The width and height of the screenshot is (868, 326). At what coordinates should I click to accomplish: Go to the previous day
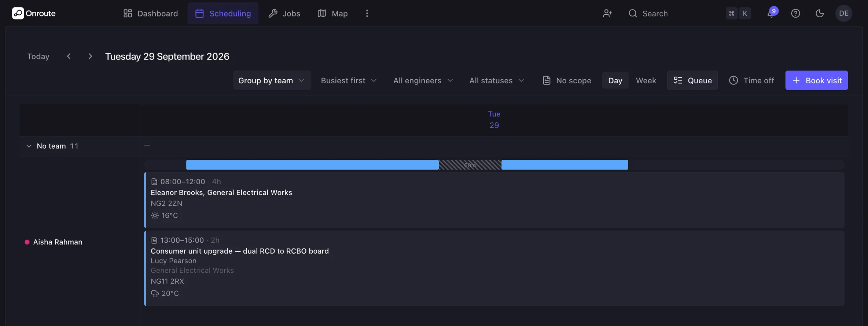click(69, 56)
